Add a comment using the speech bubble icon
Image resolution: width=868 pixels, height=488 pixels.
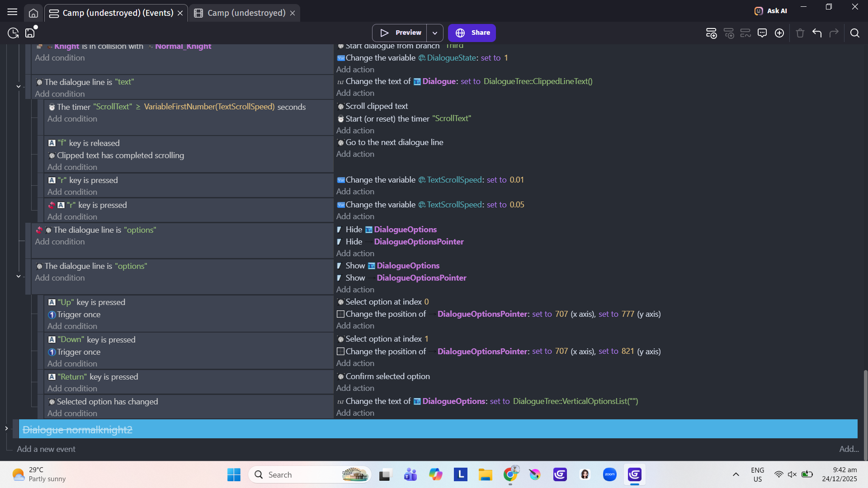coord(762,33)
